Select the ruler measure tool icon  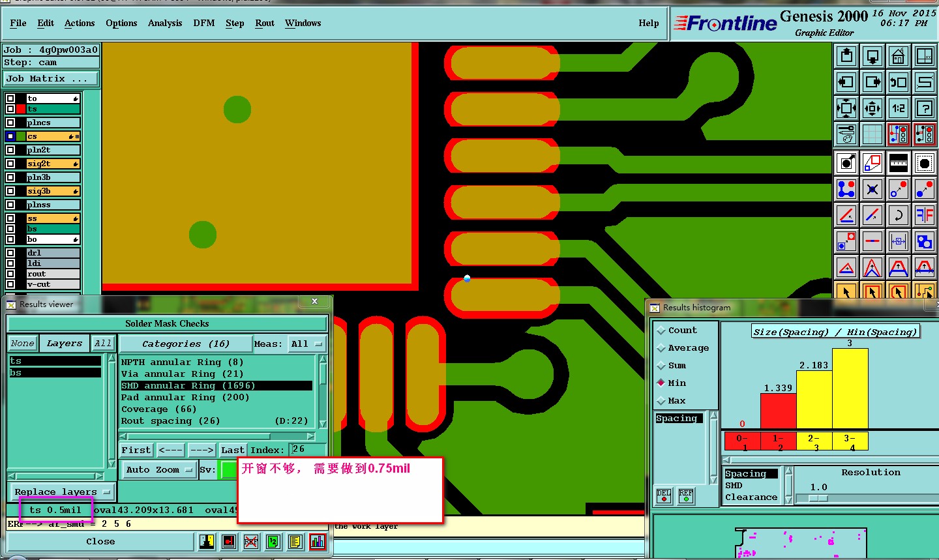[899, 163]
